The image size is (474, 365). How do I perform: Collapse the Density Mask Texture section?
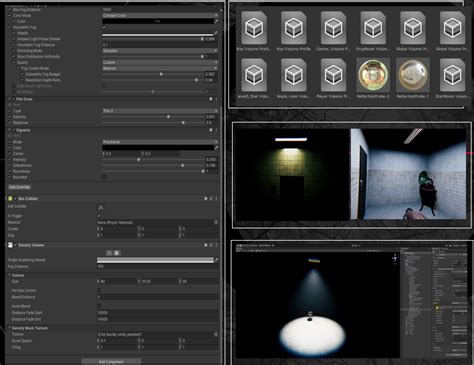pos(9,328)
